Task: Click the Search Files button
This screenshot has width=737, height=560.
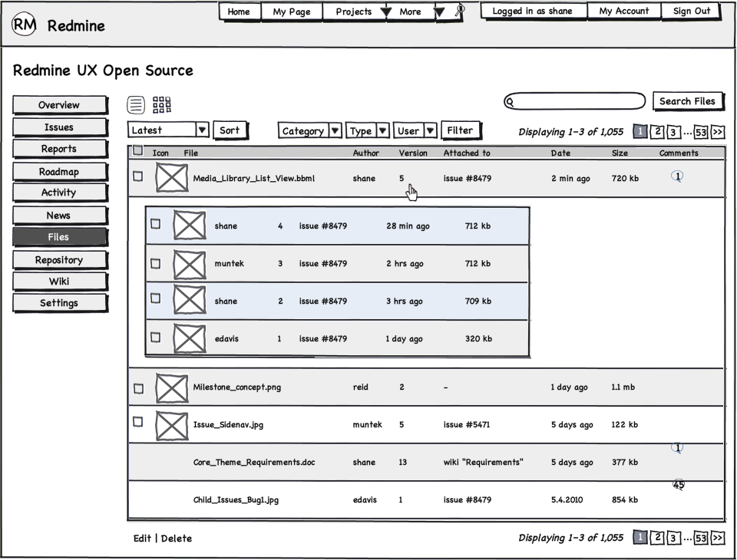Action: pyautogui.click(x=687, y=101)
